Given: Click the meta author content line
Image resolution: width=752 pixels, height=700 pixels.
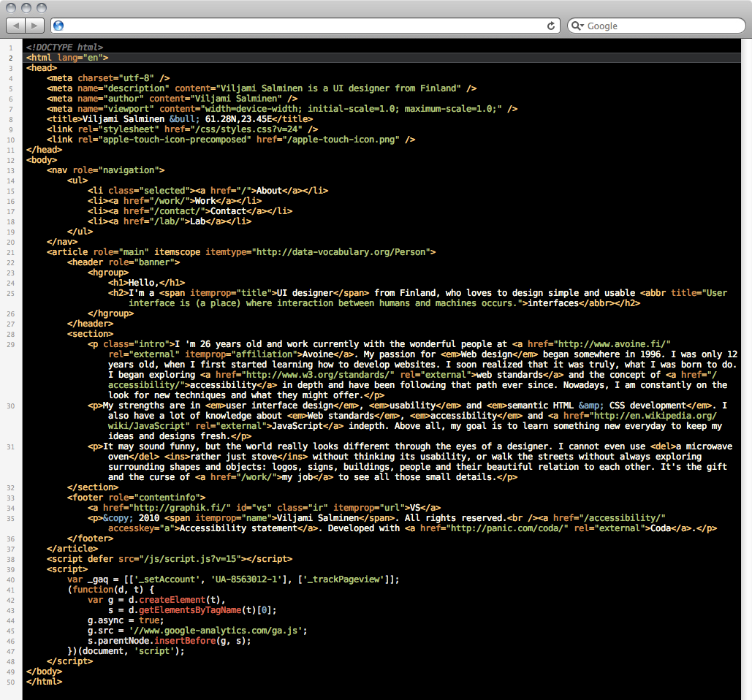Looking at the screenshot, I should click(172, 99).
